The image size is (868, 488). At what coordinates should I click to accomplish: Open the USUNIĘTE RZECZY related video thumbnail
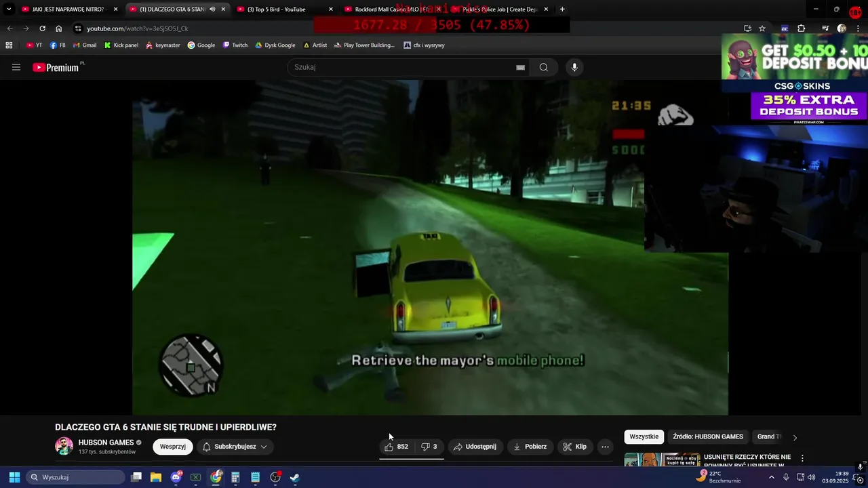[662, 460]
